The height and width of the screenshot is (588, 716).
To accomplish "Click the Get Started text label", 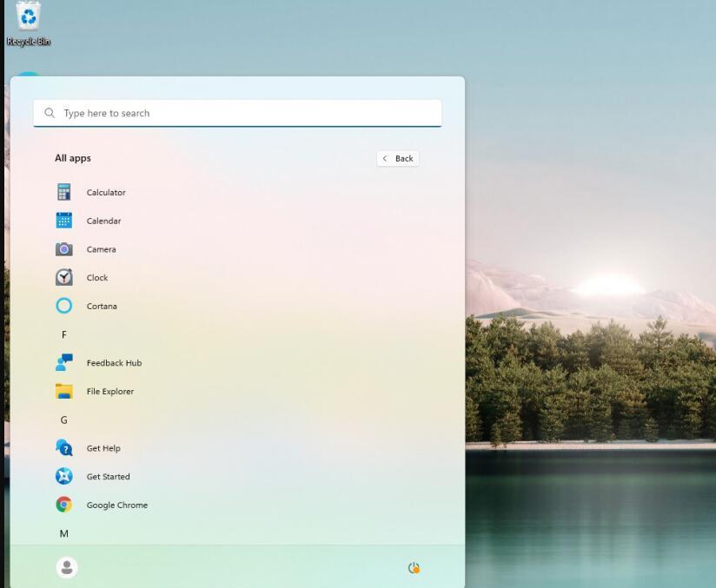I will (x=109, y=476).
